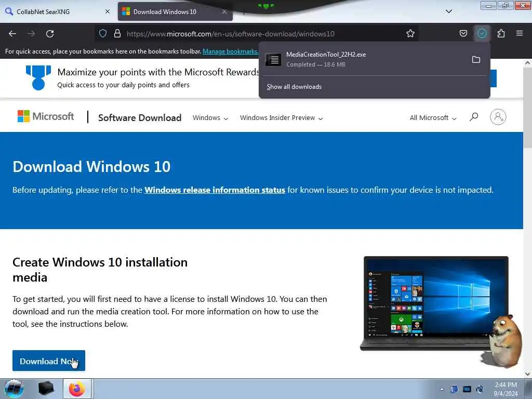Expand the All Microsoft menu
This screenshot has width=532, height=399.
[433, 118]
